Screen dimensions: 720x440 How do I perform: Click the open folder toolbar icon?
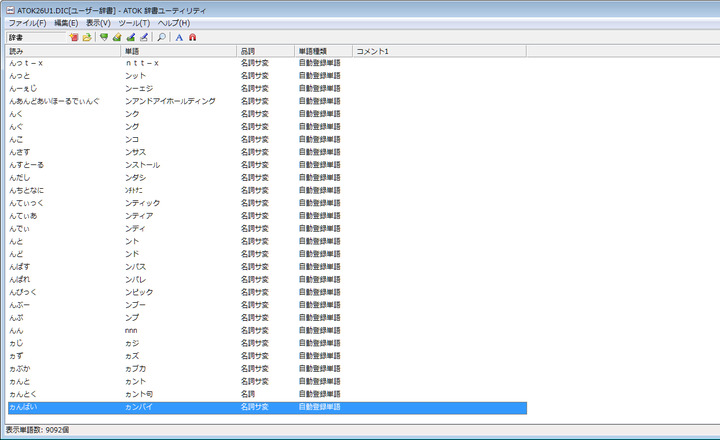pyautogui.click(x=87, y=37)
